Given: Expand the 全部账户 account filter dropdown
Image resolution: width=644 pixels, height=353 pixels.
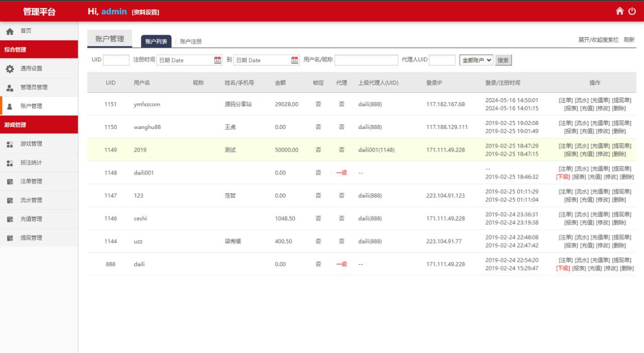Looking at the screenshot, I should coord(476,60).
